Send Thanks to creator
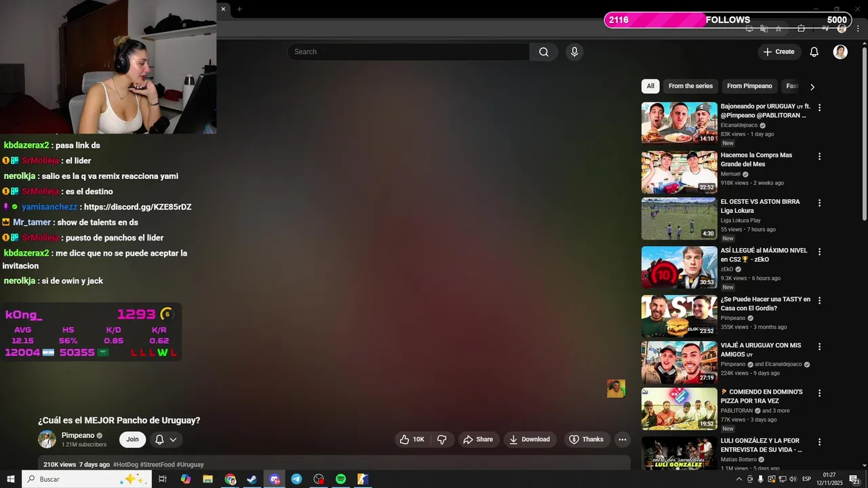Screen dimensions: 868x488 point(587,440)
